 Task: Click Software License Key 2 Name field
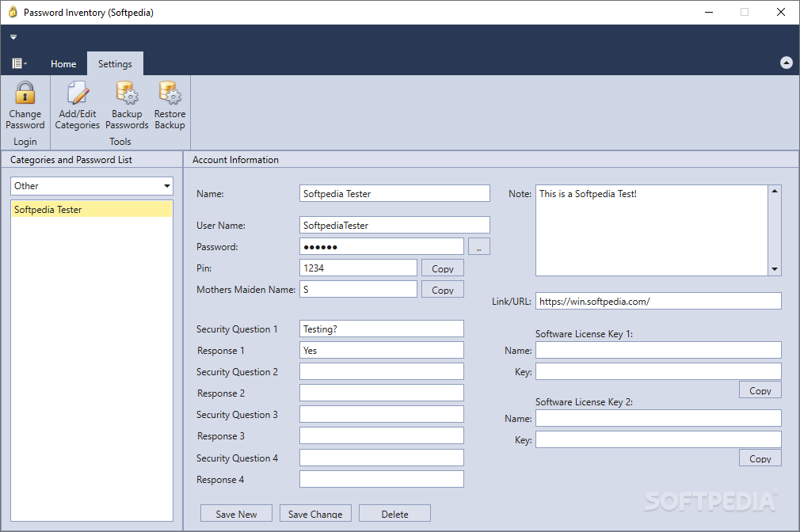click(658, 418)
